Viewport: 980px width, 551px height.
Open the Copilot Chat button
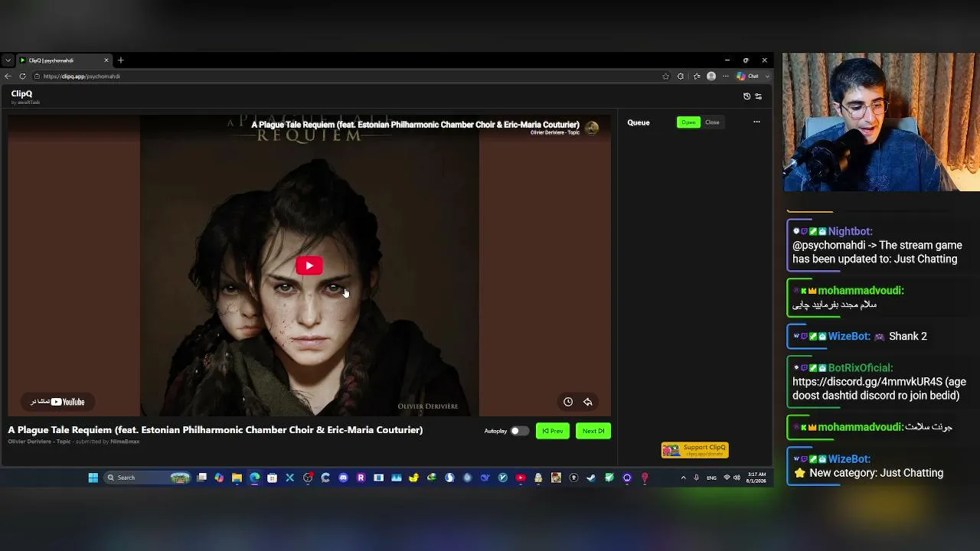(x=748, y=77)
